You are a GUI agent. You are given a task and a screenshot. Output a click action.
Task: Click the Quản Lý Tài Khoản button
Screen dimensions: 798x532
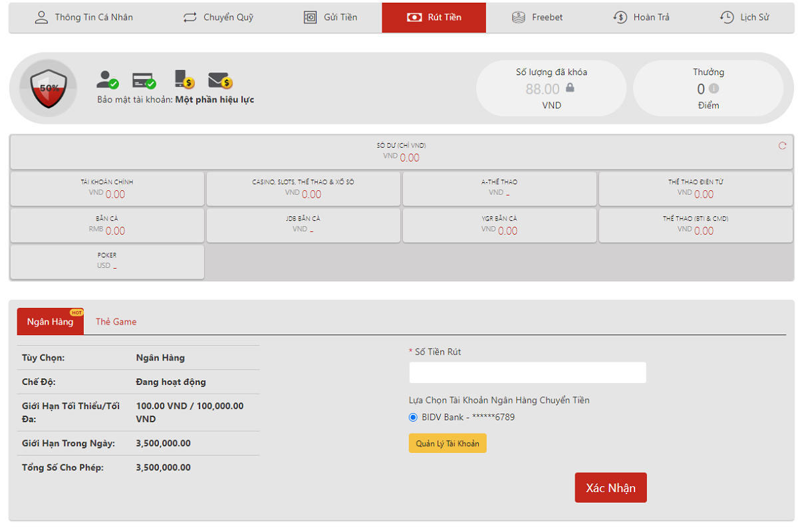(448, 444)
